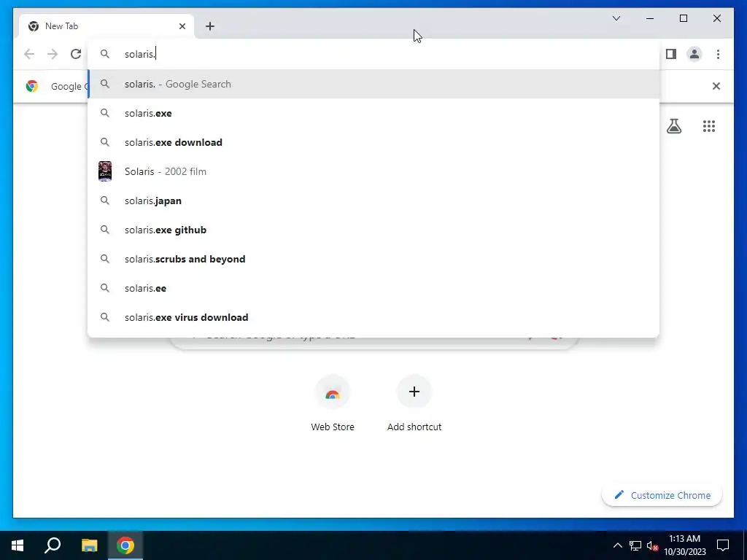Dismiss the Google Chrome info bar
Screen dimensions: 747x560
pyautogui.click(x=716, y=86)
